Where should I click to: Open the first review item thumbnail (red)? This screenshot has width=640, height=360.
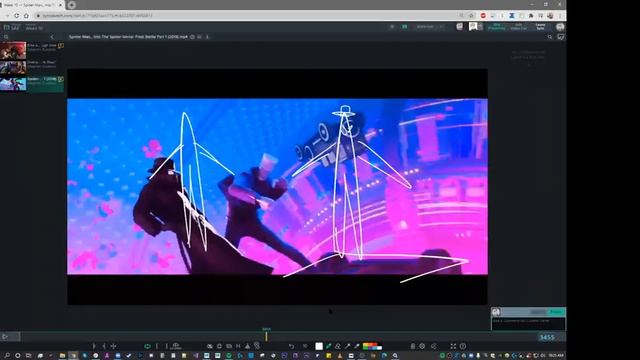(13, 51)
